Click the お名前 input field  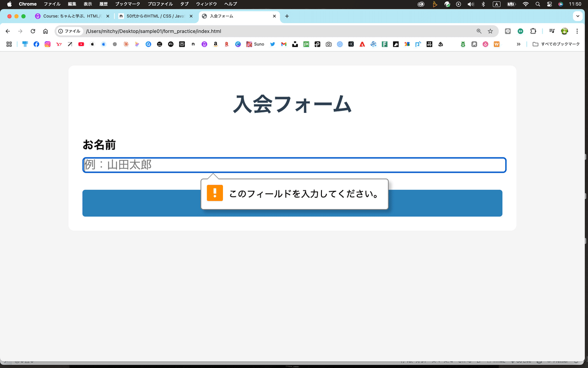[x=294, y=165]
